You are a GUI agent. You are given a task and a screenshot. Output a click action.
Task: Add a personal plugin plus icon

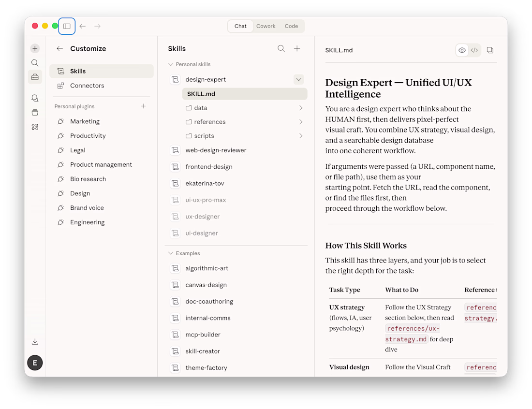pyautogui.click(x=143, y=106)
